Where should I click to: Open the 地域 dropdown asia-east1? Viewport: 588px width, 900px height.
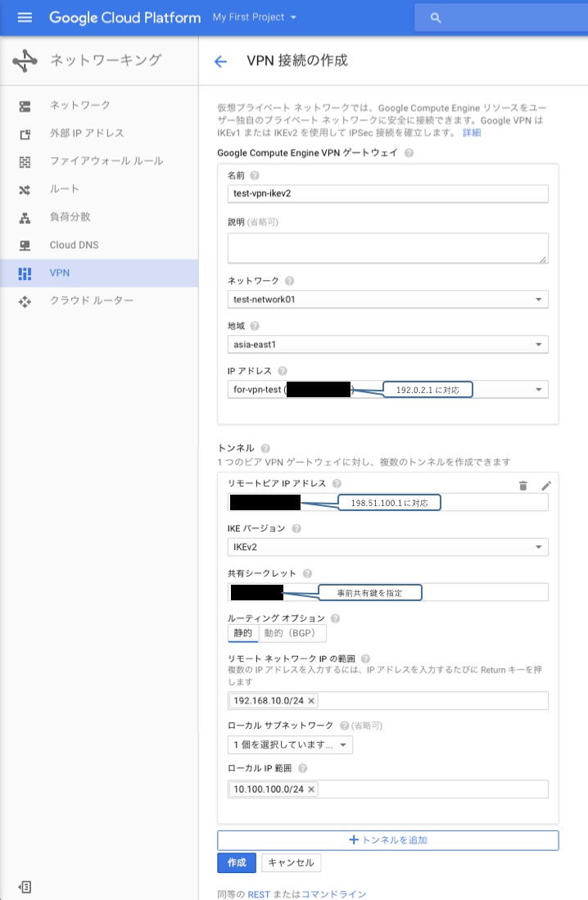(387, 345)
